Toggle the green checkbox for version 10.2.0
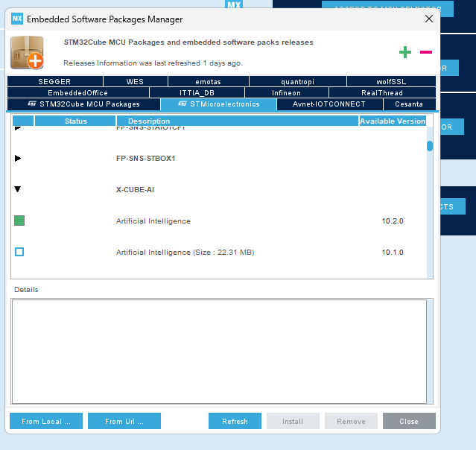Screen dimensions: 476x450 tap(19, 221)
